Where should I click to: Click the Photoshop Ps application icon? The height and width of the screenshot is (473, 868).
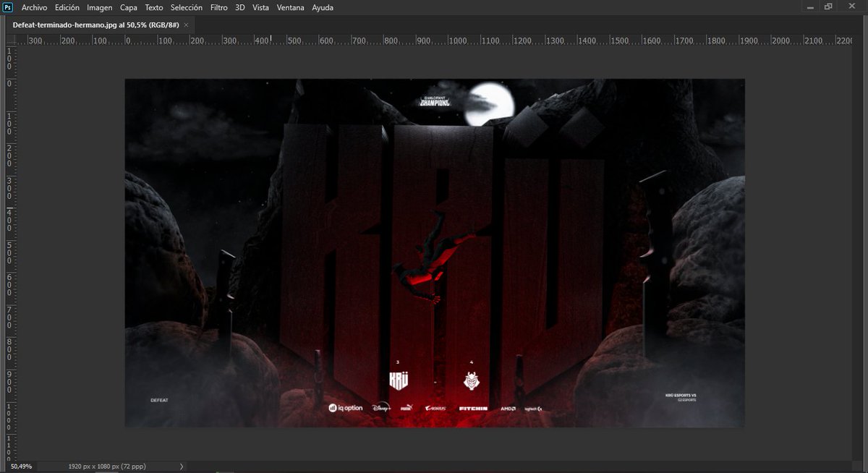[8, 7]
